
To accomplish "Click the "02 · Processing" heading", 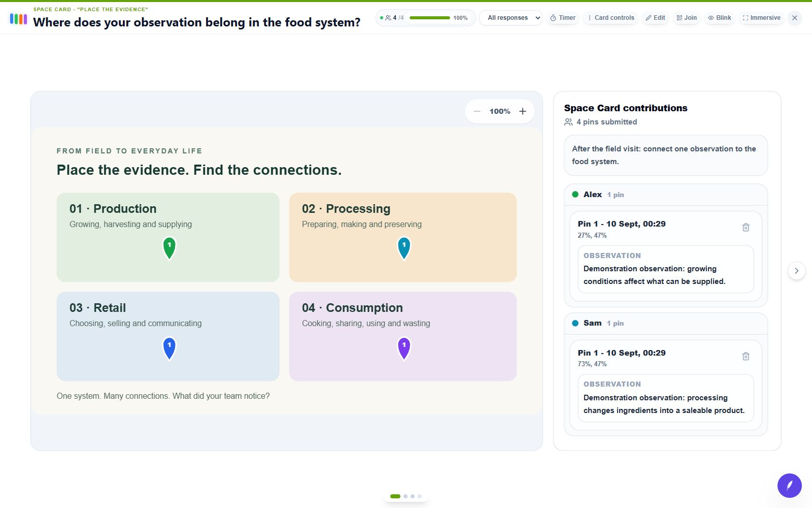I will pos(346,209).
